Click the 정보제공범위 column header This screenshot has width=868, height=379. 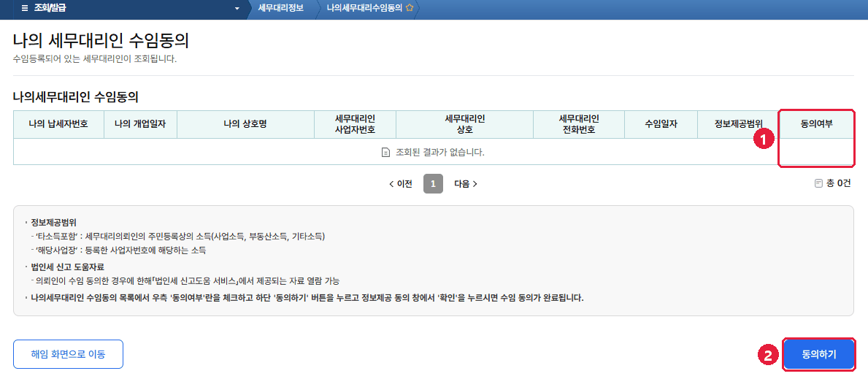(739, 125)
